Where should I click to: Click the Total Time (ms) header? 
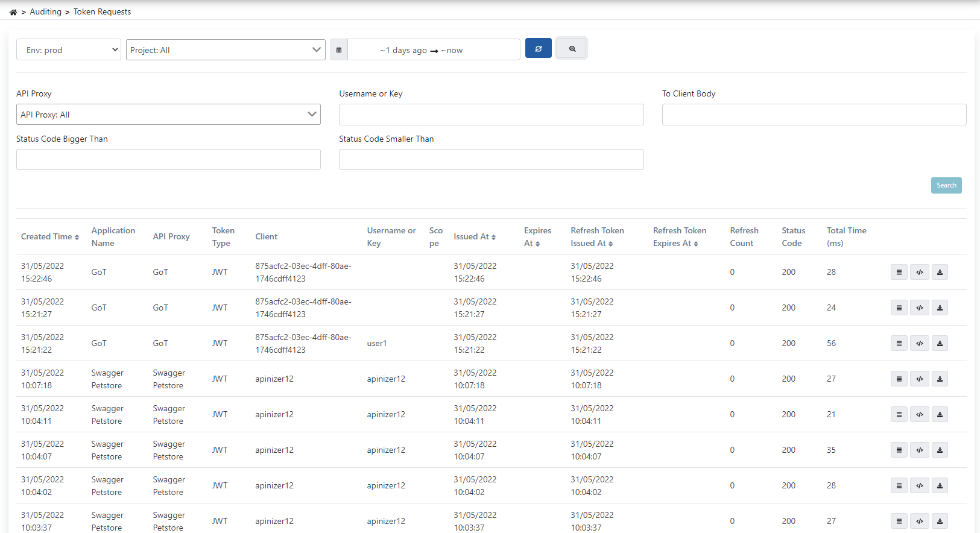coord(846,237)
